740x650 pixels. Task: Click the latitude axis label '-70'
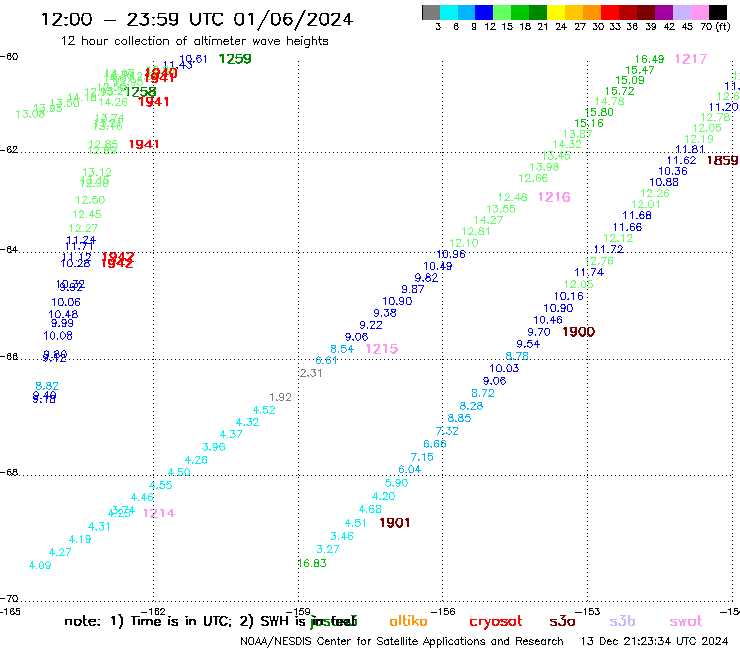coord(9,599)
